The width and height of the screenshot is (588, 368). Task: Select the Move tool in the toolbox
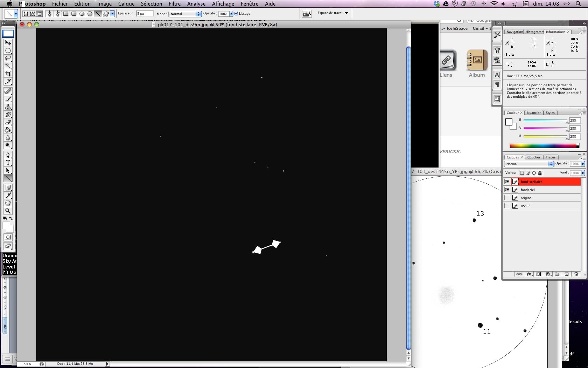point(8,43)
